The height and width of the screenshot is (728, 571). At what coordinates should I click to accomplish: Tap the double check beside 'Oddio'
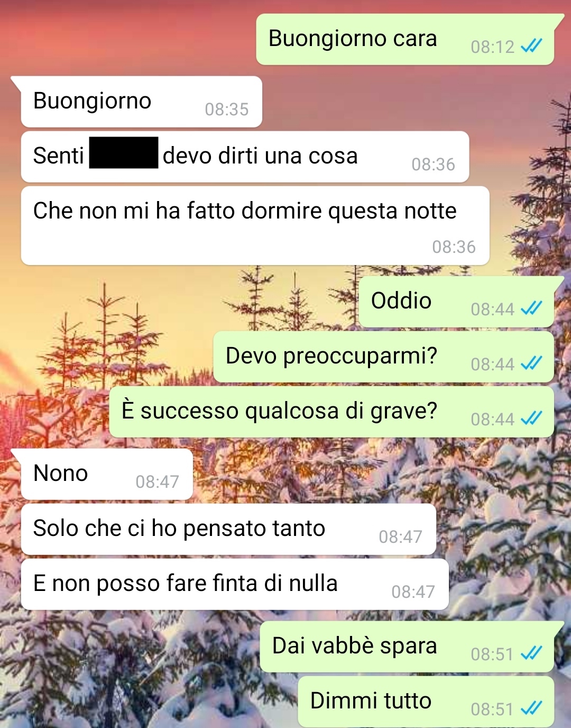click(x=531, y=308)
